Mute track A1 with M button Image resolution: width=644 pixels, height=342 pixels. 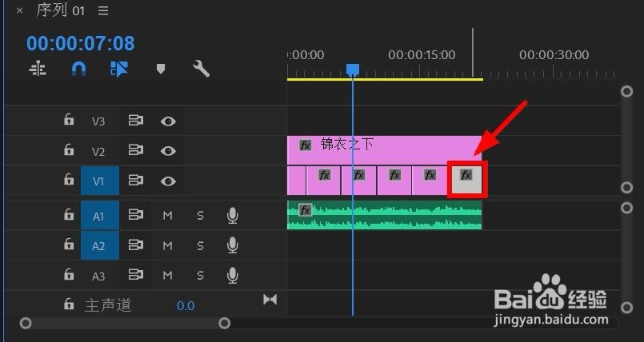167,216
